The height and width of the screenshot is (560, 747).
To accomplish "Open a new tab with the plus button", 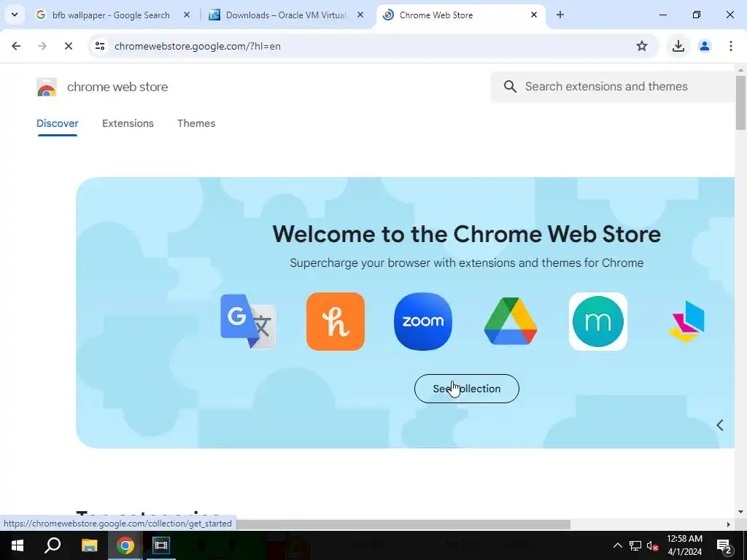I will [560, 15].
